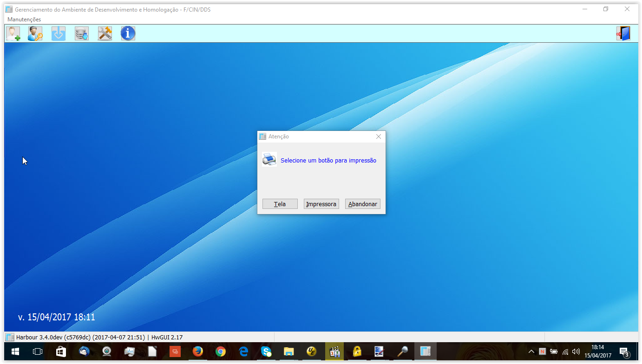642x364 pixels.
Task: Open the webcam app on the taskbar
Action: (107, 351)
